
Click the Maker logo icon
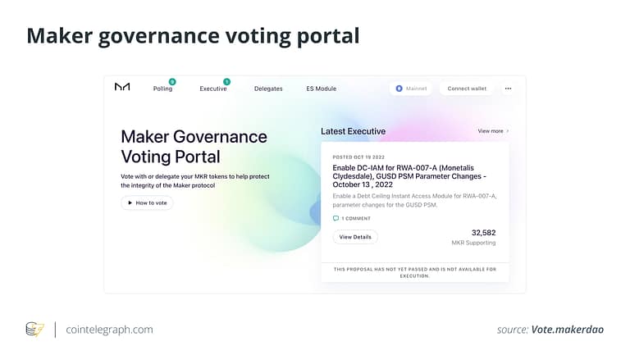click(x=122, y=87)
